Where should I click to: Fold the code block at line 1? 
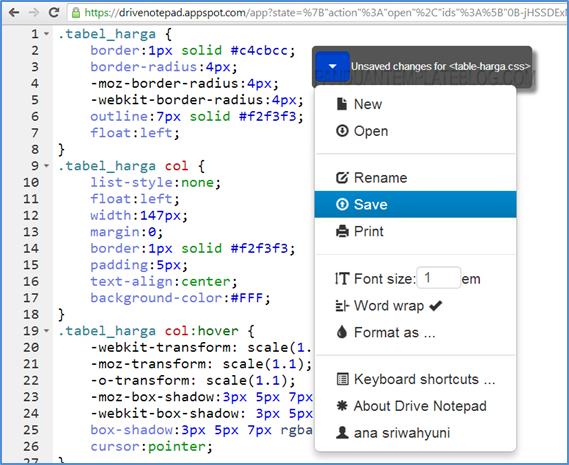(x=46, y=34)
